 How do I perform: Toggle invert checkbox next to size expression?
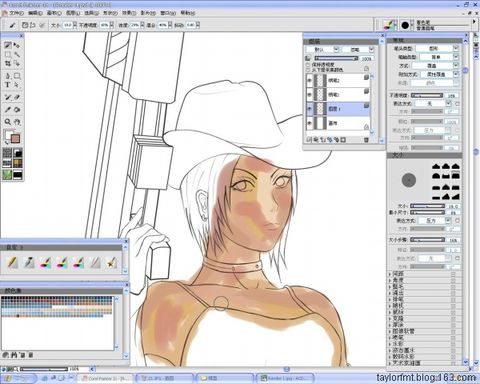pos(457,220)
